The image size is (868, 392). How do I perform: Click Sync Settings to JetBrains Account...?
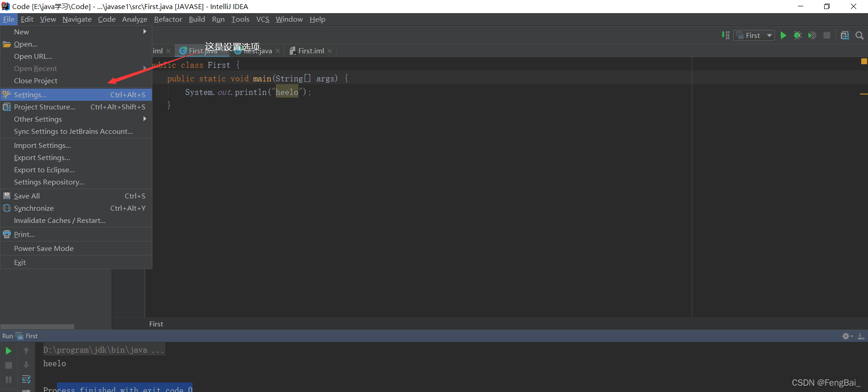pos(76,131)
